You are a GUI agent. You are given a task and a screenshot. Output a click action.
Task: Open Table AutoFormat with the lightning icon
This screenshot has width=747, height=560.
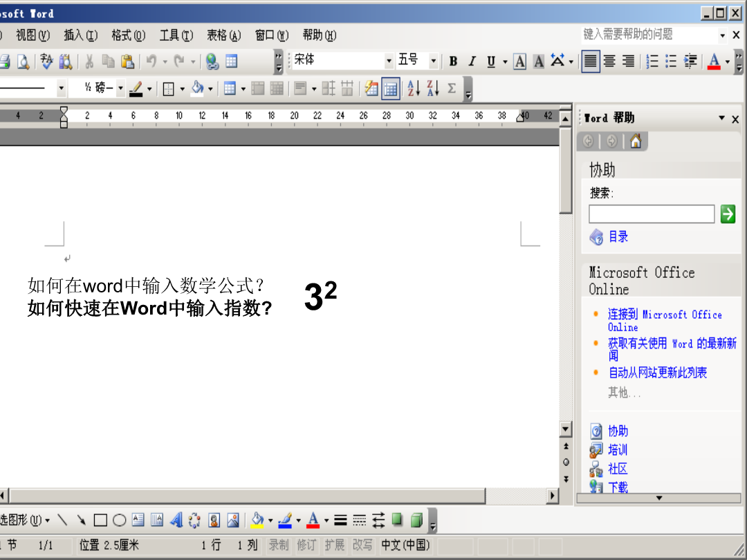(371, 88)
